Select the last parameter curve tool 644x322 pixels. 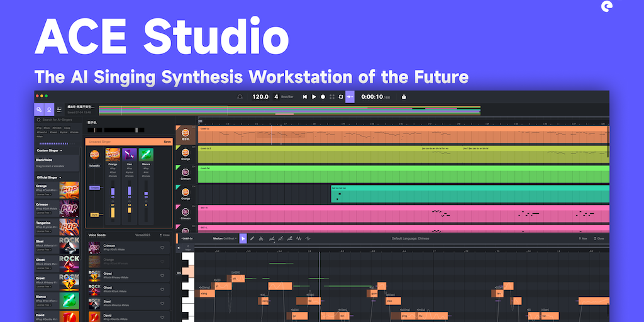(x=308, y=238)
